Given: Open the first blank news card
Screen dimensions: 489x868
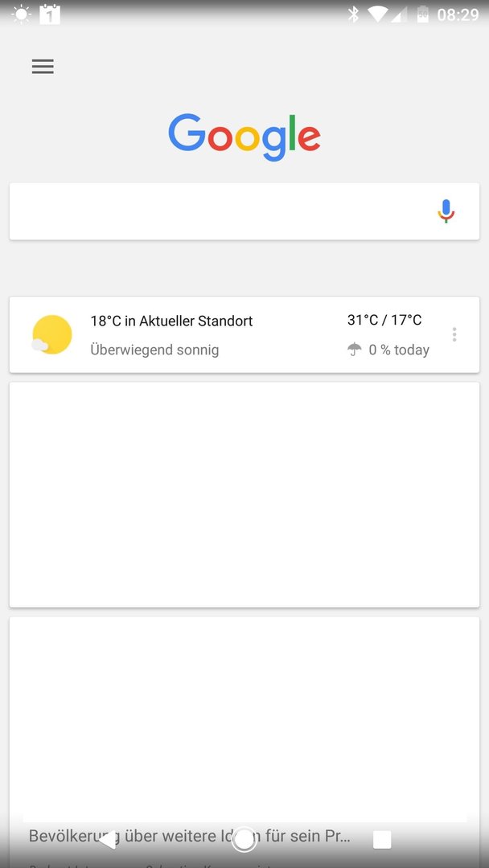Looking at the screenshot, I should pos(244,495).
